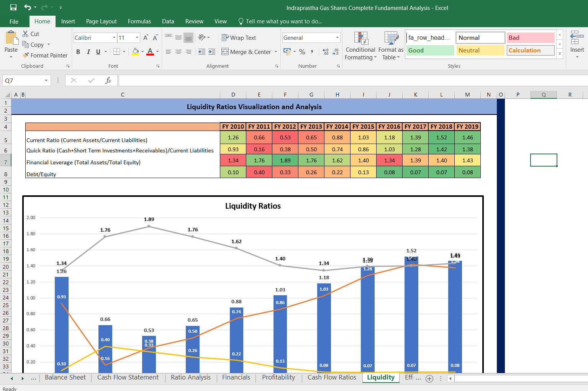Open the Number Format General dropdown

(337, 38)
